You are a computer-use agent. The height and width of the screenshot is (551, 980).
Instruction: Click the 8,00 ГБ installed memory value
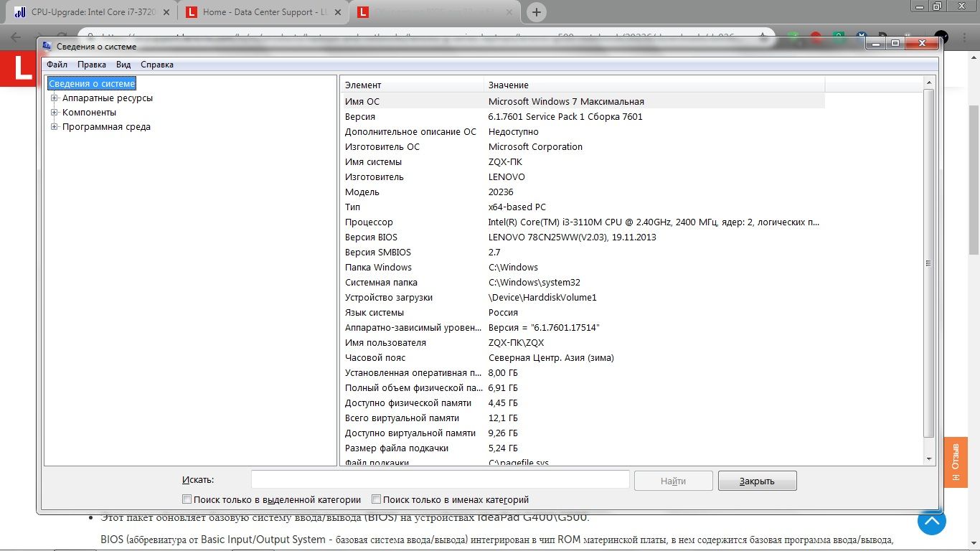(x=503, y=372)
